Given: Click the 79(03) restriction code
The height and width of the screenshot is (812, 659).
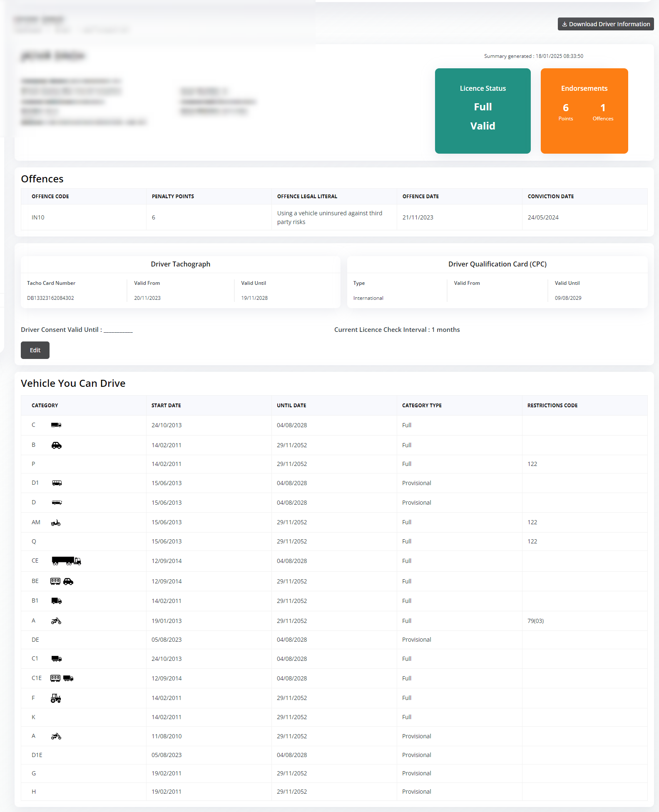Looking at the screenshot, I should tap(535, 621).
